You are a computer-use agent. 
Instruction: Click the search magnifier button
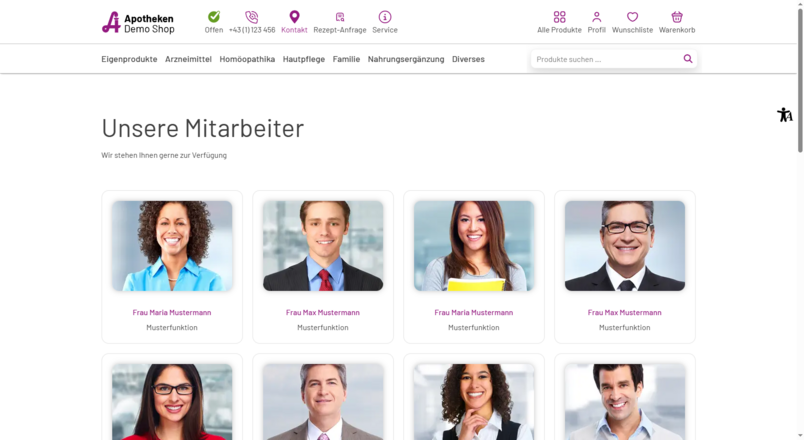pos(688,59)
